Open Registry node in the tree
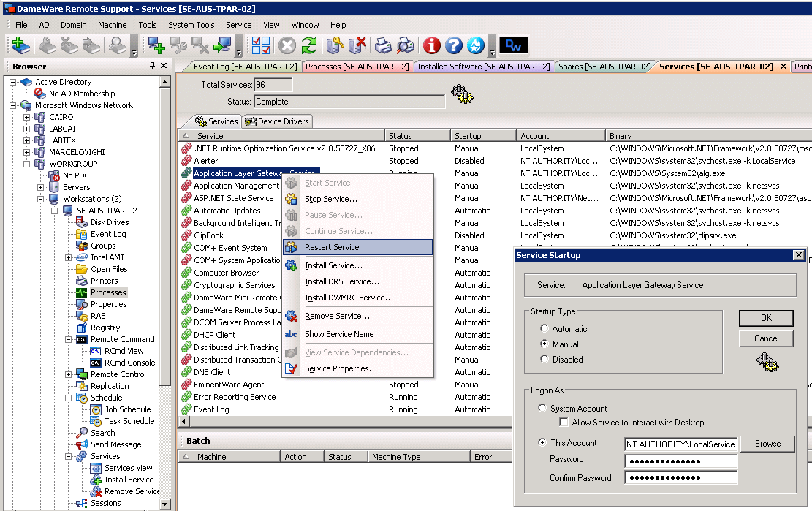The height and width of the screenshot is (511, 812). pyautogui.click(x=105, y=328)
